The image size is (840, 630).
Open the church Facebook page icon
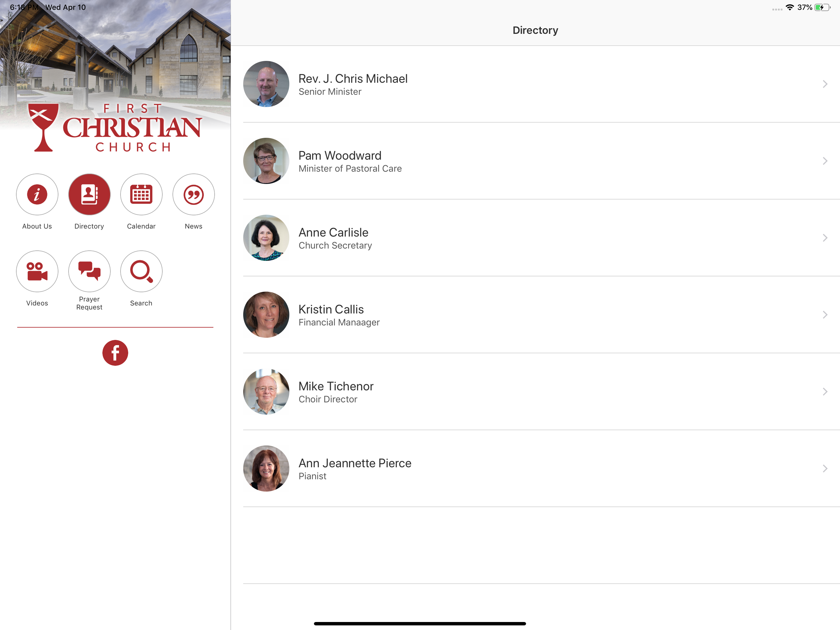click(x=115, y=353)
